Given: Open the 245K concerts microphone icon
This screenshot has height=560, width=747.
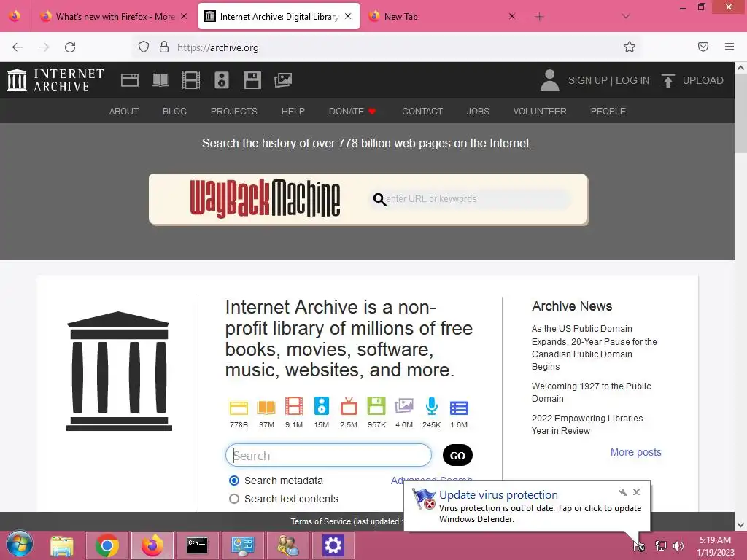Looking at the screenshot, I should click(432, 406).
